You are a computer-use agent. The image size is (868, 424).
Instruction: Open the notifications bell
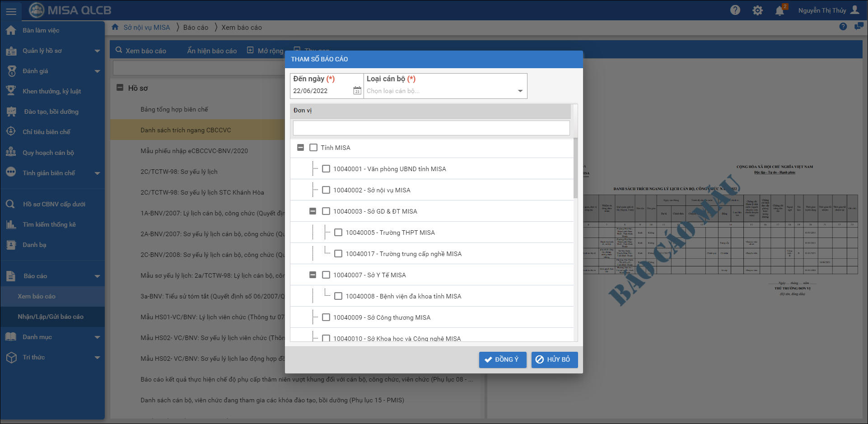pos(779,10)
